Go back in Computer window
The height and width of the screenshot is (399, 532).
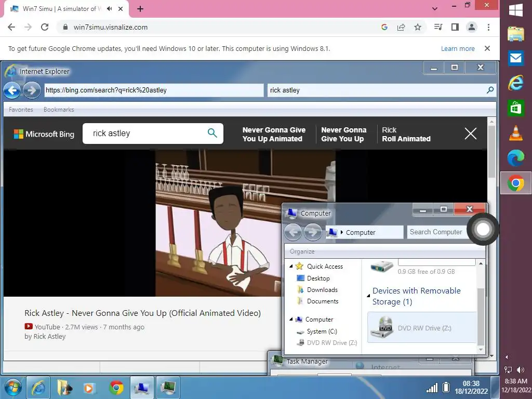coord(293,232)
